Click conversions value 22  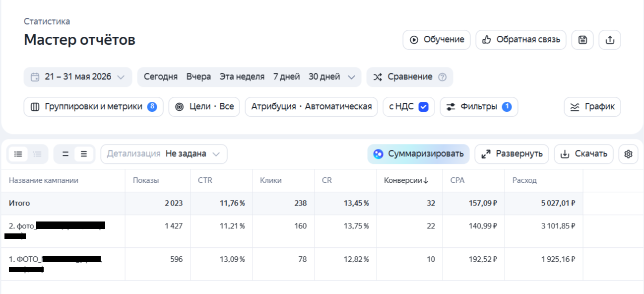pos(431,226)
